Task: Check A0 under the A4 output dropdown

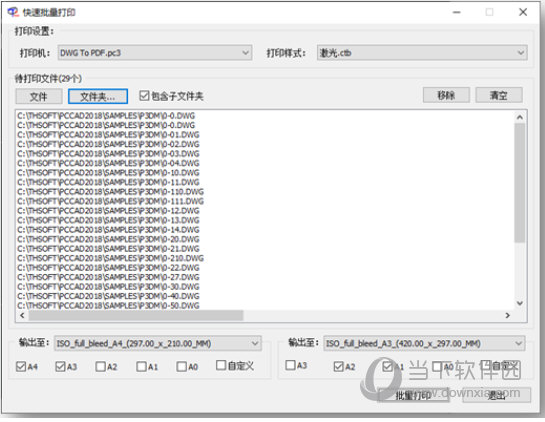Action: click(181, 366)
